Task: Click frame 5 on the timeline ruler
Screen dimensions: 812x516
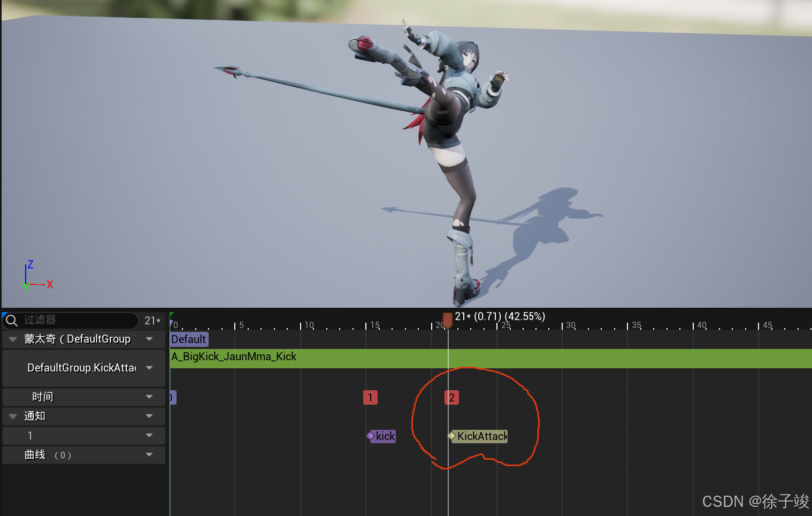Action: pyautogui.click(x=241, y=325)
